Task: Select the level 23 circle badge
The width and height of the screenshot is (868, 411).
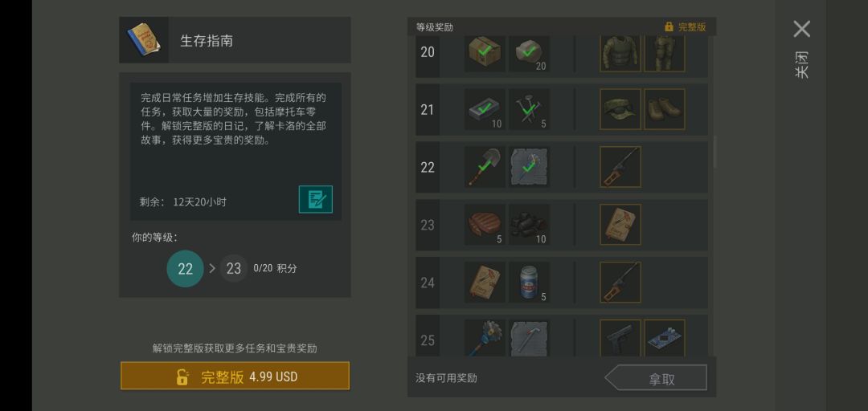Action: (x=234, y=269)
